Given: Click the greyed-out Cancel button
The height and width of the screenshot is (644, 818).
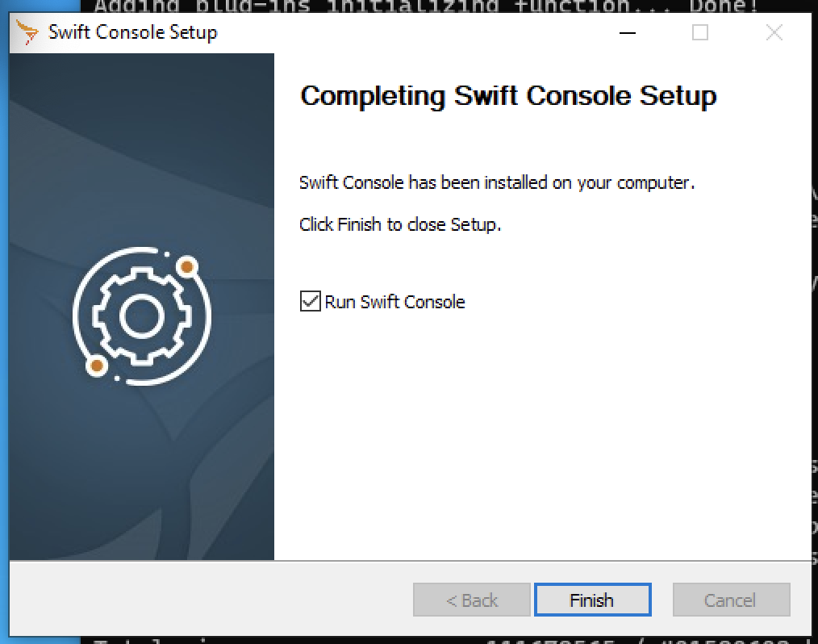Looking at the screenshot, I should coord(732,600).
